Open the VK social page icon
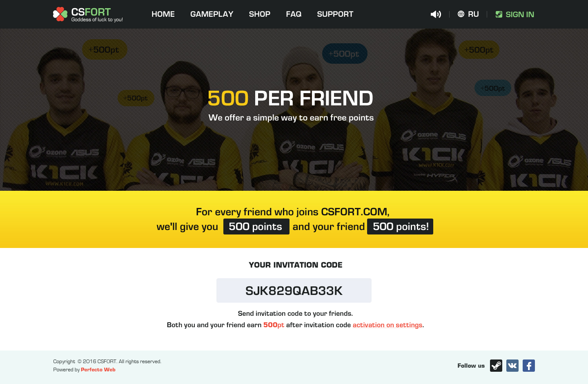588x384 pixels. click(512, 366)
